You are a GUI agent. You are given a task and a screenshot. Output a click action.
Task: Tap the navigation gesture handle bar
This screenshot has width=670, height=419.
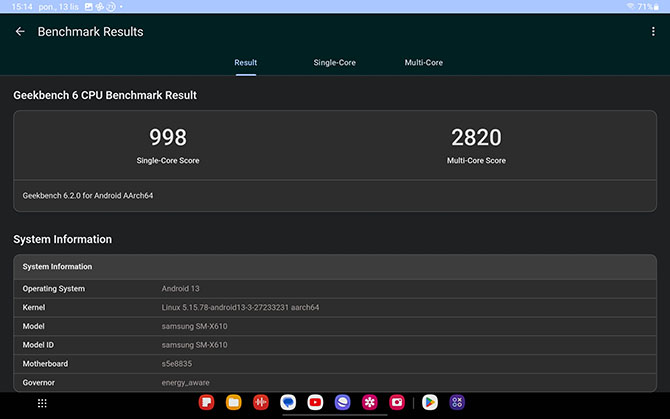click(335, 415)
